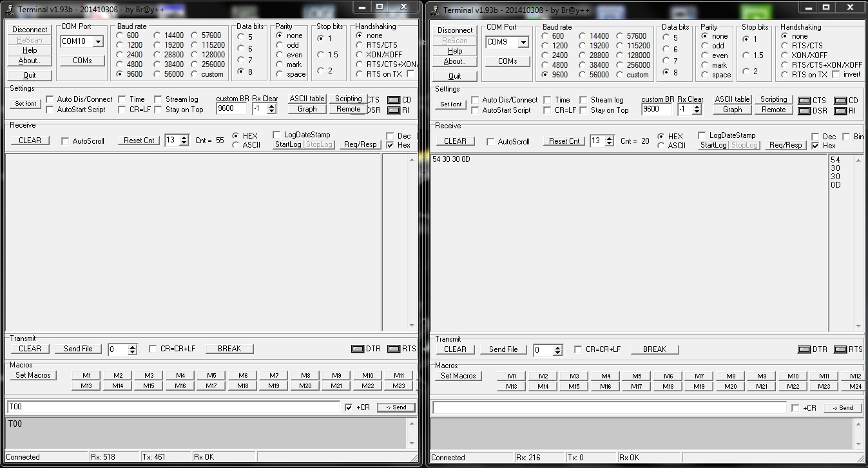Viewport: 868px width, 468px height.
Task: Click empty command input in COM9 window
Action: [610, 407]
